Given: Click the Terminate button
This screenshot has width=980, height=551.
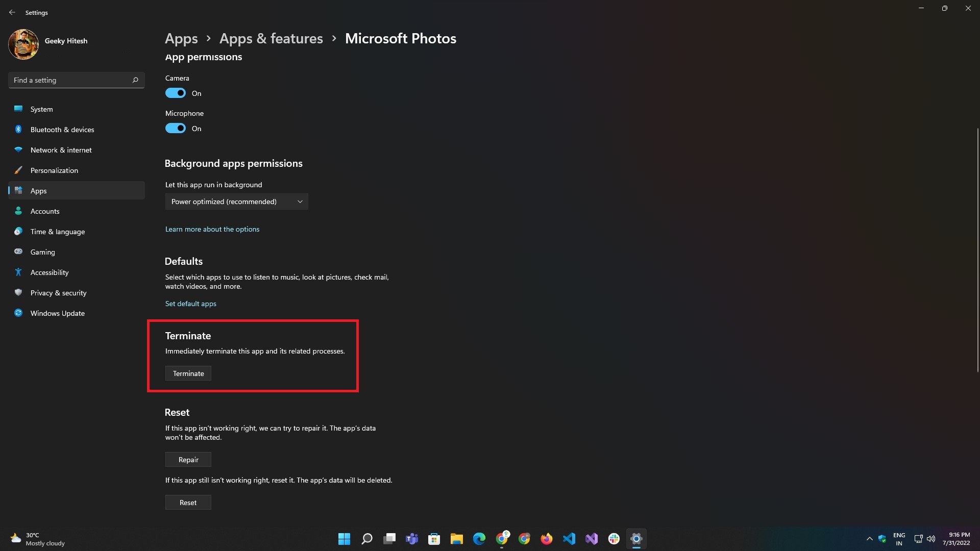Looking at the screenshot, I should (188, 373).
